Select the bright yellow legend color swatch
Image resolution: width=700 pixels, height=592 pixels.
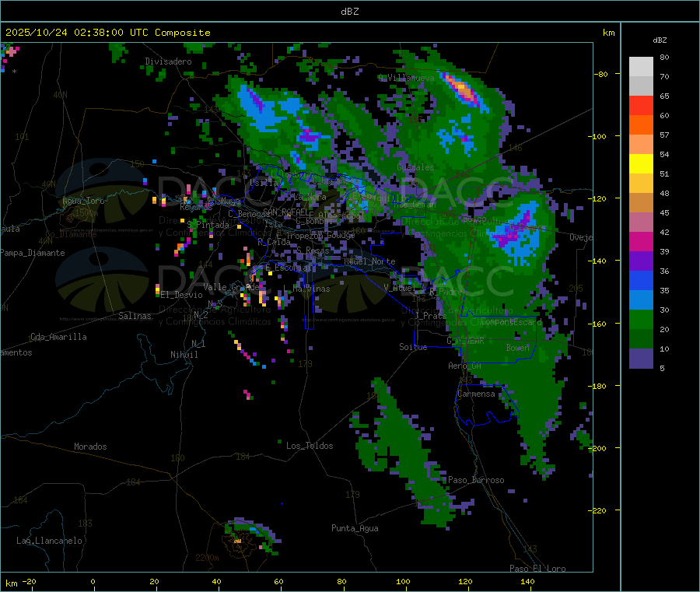(641, 163)
